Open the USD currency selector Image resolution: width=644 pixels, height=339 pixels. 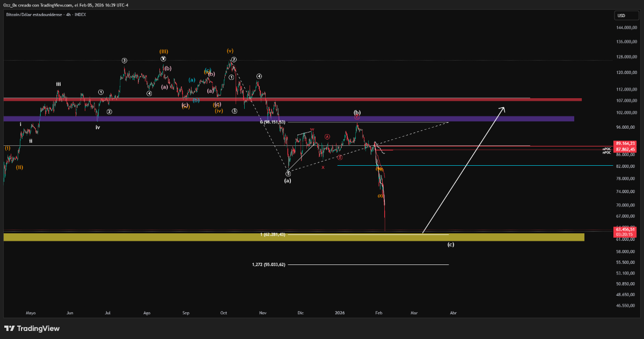pyautogui.click(x=622, y=16)
